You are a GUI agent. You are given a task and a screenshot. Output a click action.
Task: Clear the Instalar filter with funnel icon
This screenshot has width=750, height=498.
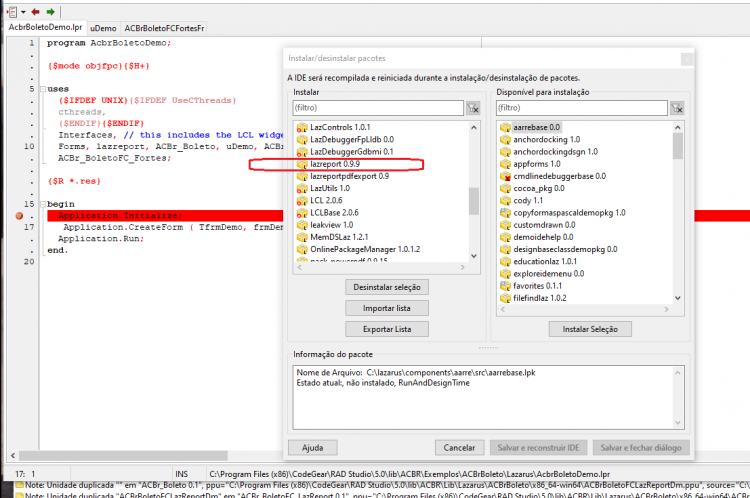pyautogui.click(x=473, y=108)
